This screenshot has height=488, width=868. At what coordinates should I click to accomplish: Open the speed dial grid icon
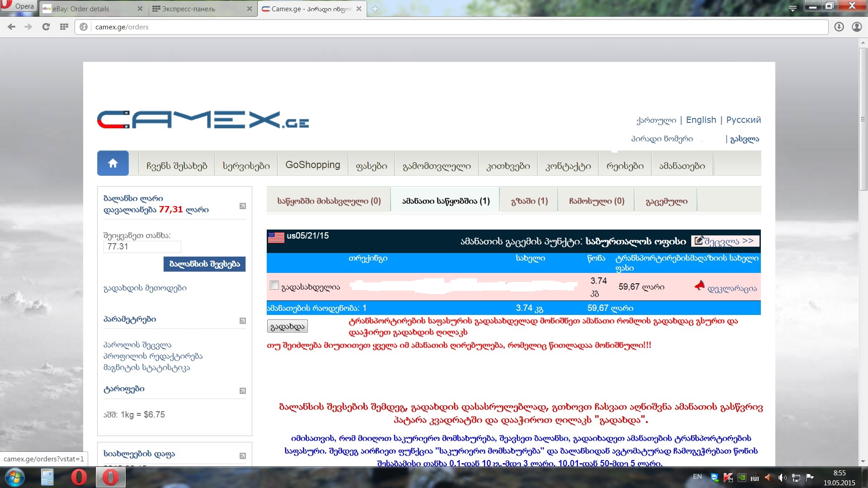tap(64, 27)
